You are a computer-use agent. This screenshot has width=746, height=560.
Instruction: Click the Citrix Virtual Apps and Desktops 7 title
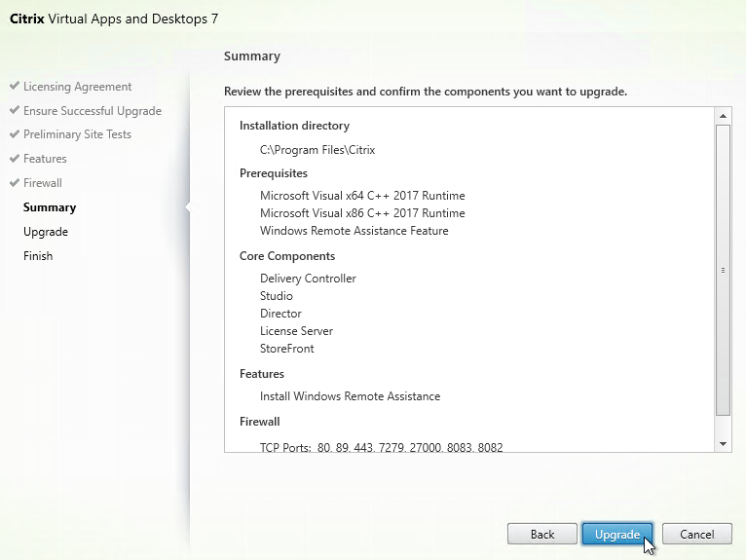114,19
